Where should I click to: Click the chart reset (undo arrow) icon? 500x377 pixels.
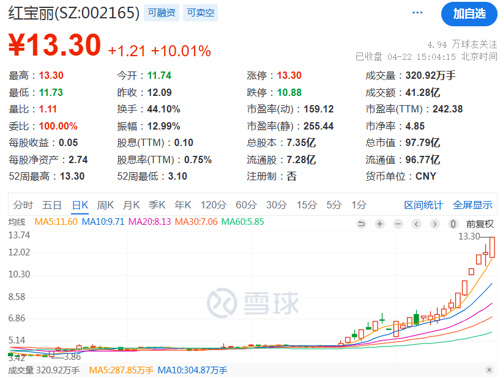pyautogui.click(x=361, y=224)
